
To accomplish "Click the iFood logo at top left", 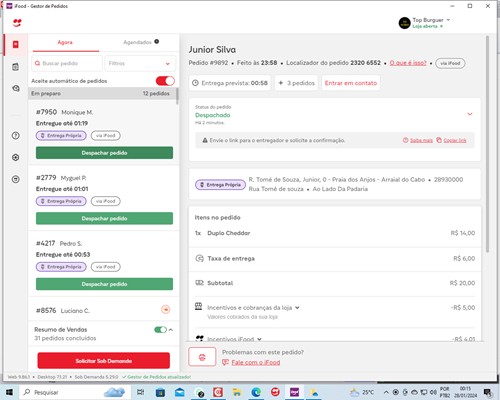I will click(x=17, y=23).
